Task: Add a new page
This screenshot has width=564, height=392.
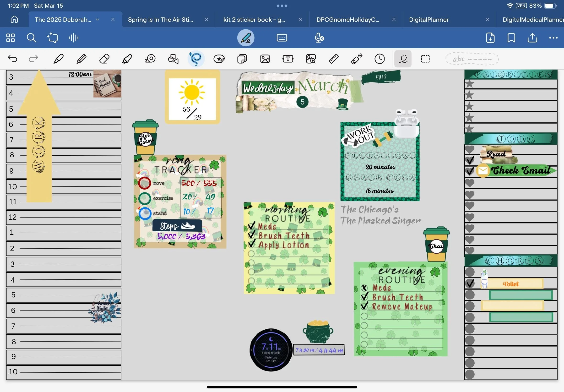Action: coord(490,38)
